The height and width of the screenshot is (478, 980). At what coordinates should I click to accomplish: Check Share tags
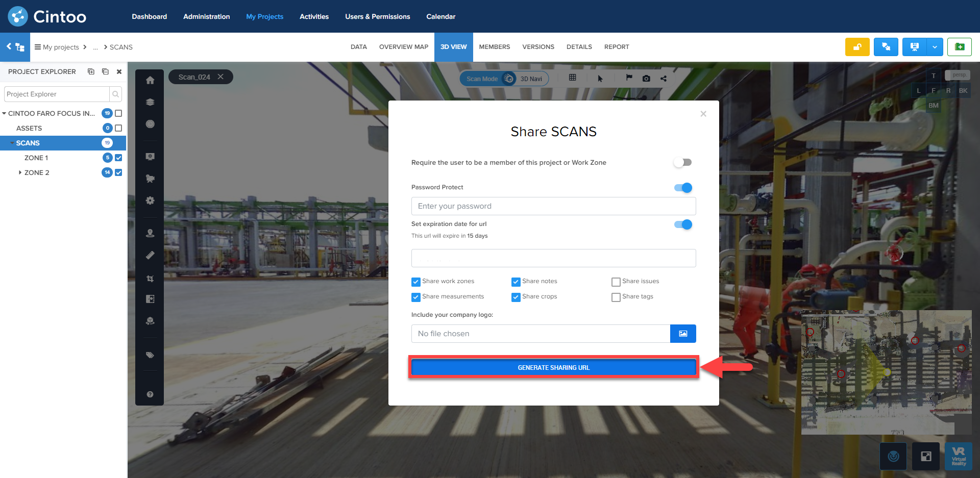point(616,297)
